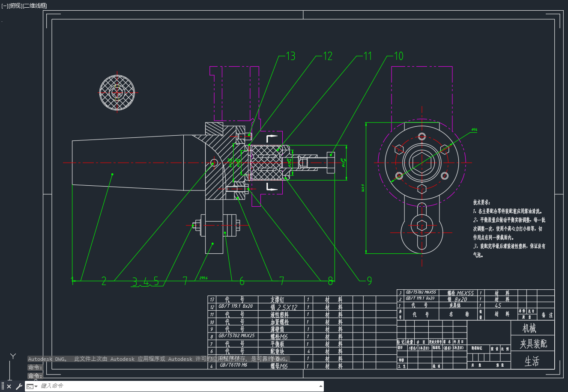Select balloon number 13 leader label
This screenshot has height=392, width=568.
(x=290, y=56)
